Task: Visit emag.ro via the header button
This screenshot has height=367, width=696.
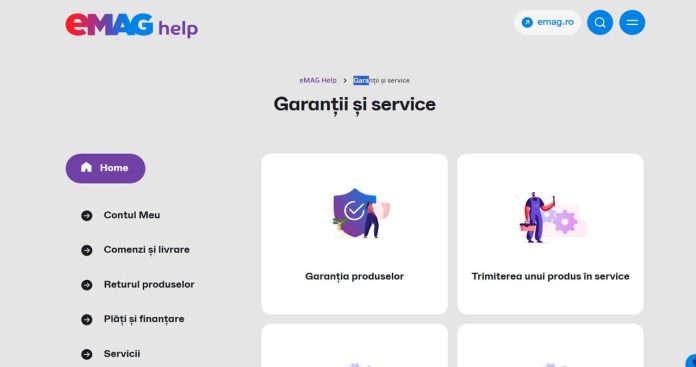Action: coord(547,22)
